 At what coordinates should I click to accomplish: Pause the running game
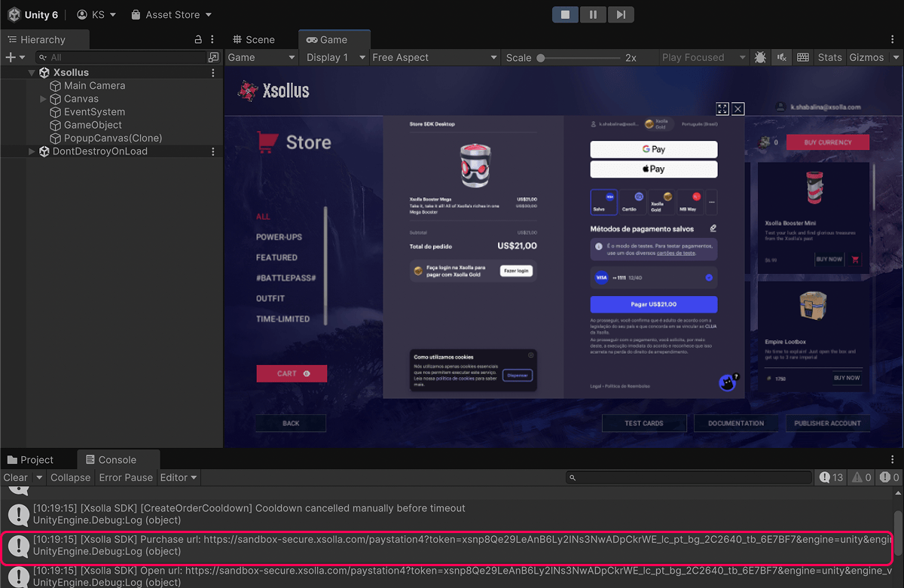(593, 14)
